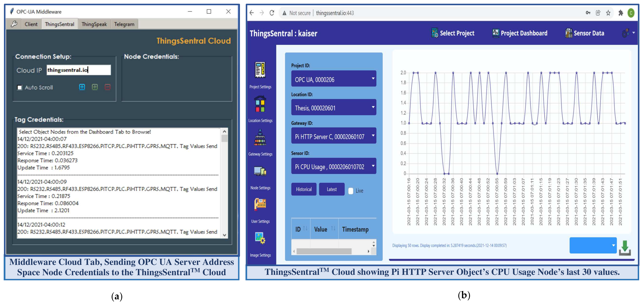644x306 pixels.
Task: Click the Historical button
Action: point(304,189)
